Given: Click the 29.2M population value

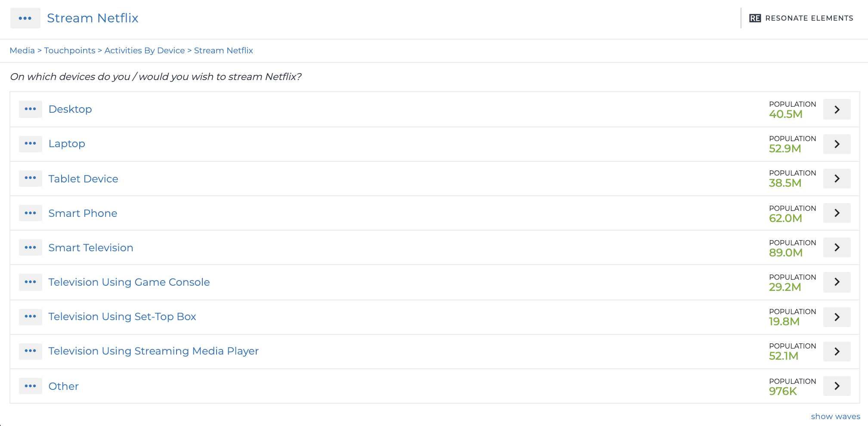Looking at the screenshot, I should (x=785, y=287).
